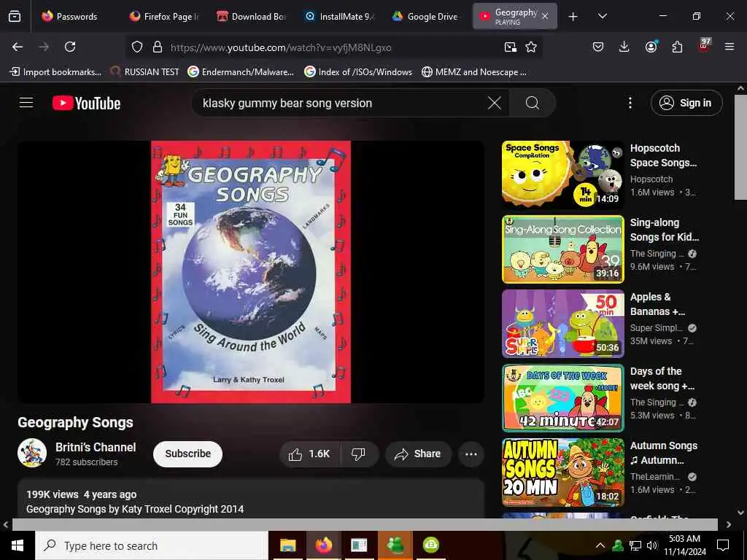
Task: Open the Firefox application hamburger menu
Action: point(729,47)
